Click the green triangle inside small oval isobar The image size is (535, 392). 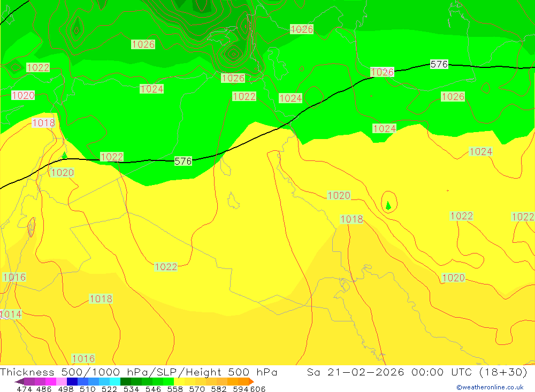point(388,205)
